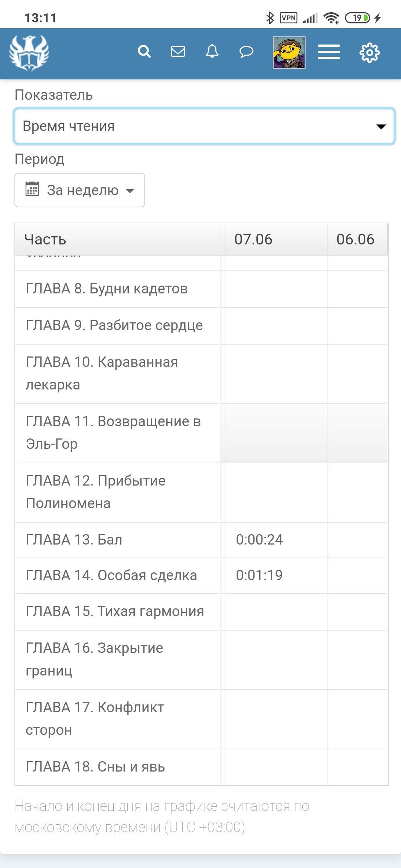This screenshot has width=401, height=868.
Task: Tap the calendar icon in the period button
Action: coord(32,189)
